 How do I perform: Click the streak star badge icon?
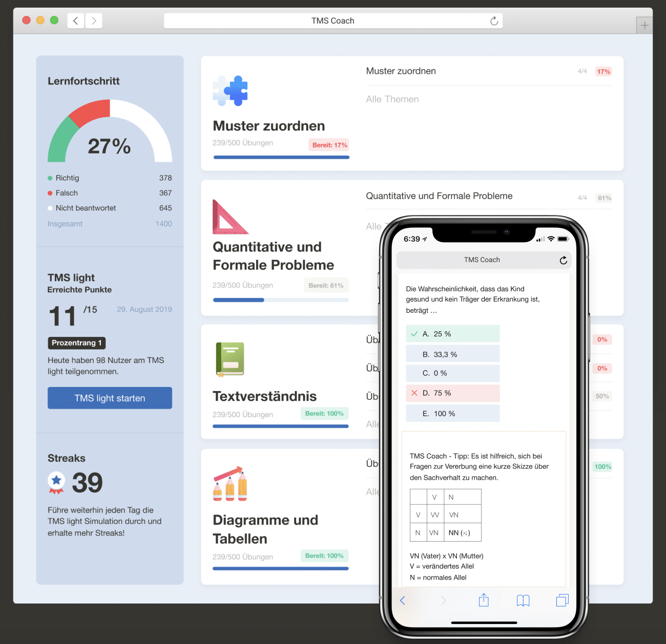[x=56, y=482]
